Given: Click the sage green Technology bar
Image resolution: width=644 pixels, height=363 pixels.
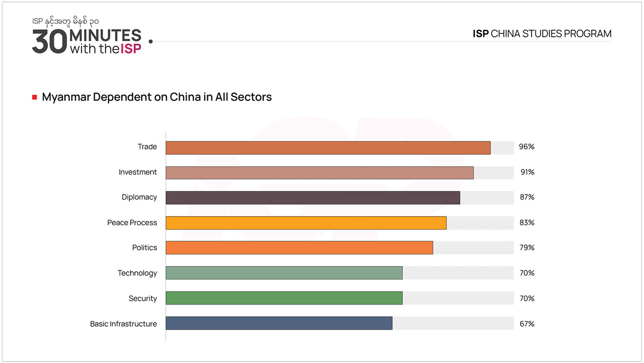Looking at the screenshot, I should pos(284,273).
